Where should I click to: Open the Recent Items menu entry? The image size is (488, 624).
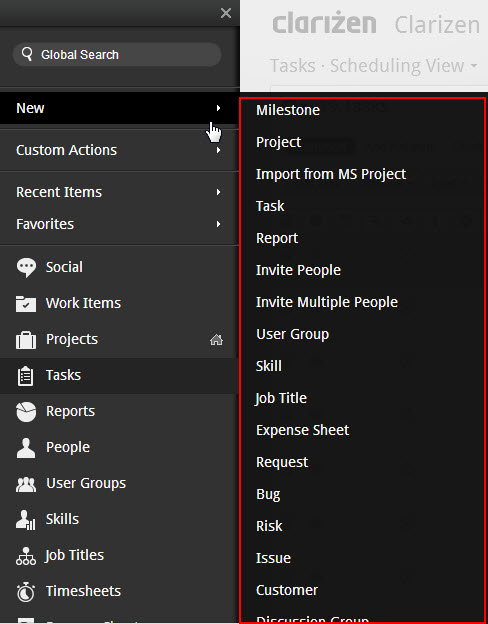[x=59, y=192]
